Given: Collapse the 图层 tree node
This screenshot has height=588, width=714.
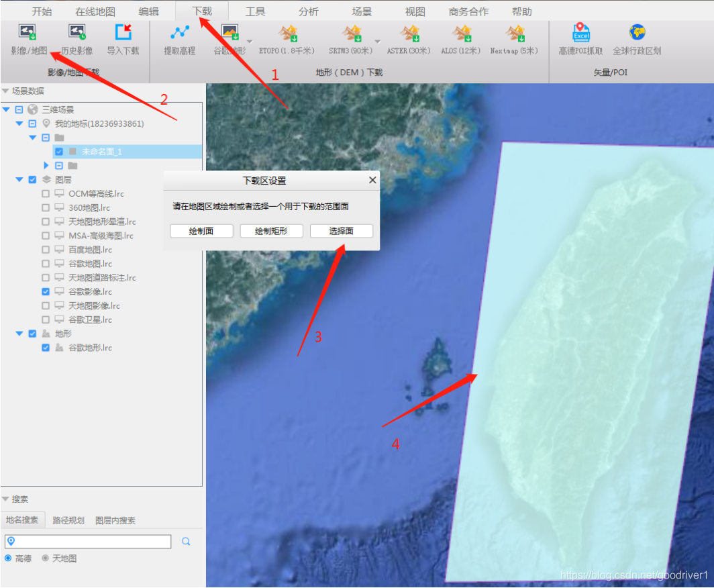Looking at the screenshot, I should 19,179.
